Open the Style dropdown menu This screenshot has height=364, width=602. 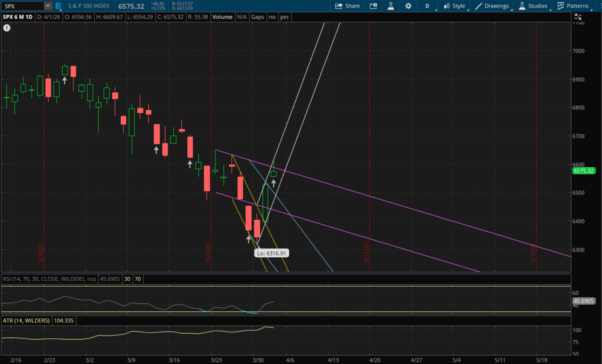(x=454, y=6)
